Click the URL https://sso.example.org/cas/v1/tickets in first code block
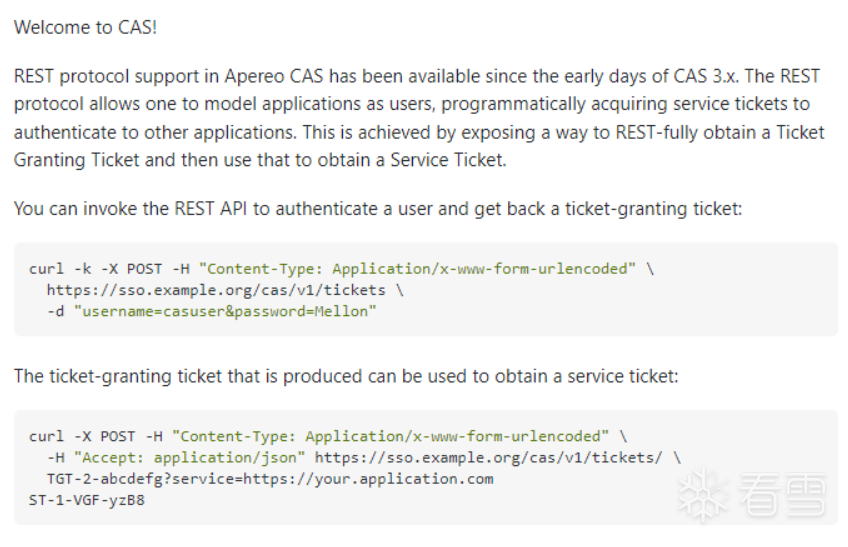848x547 pixels. click(x=216, y=291)
